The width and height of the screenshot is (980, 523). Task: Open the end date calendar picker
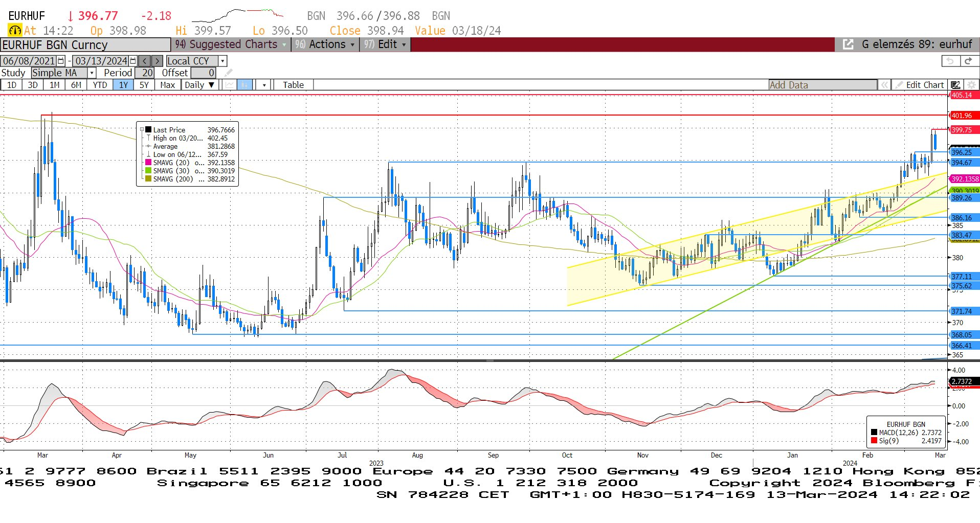coord(133,61)
